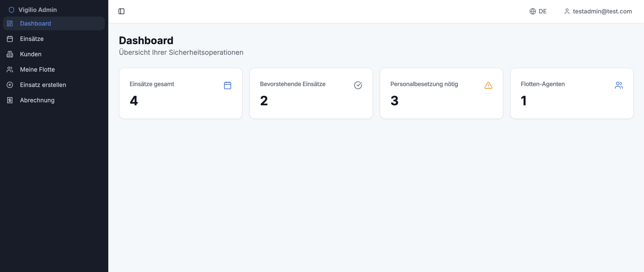Viewport: 644px width, 272px height.
Task: Toggle the sidebar collapse button
Action: (x=121, y=11)
